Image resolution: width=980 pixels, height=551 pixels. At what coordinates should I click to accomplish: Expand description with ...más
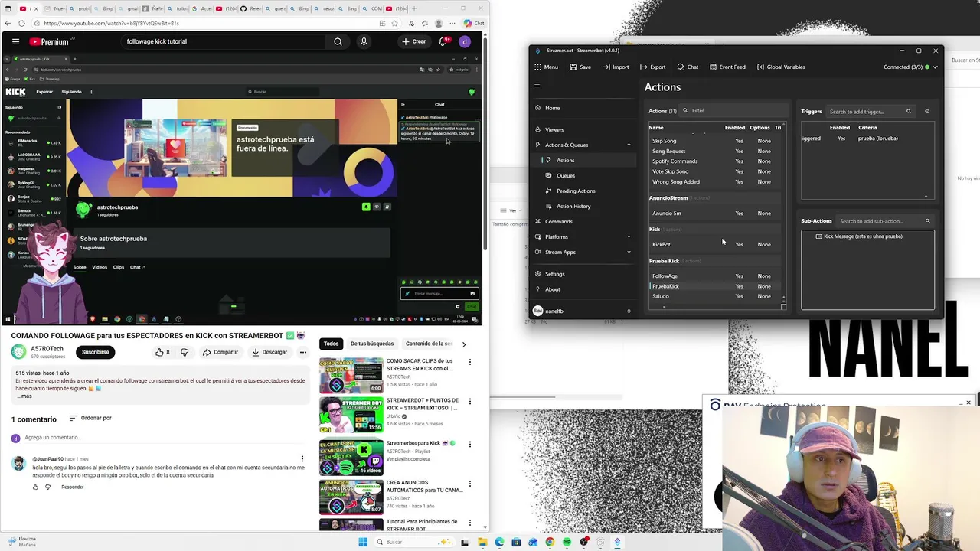tap(24, 396)
